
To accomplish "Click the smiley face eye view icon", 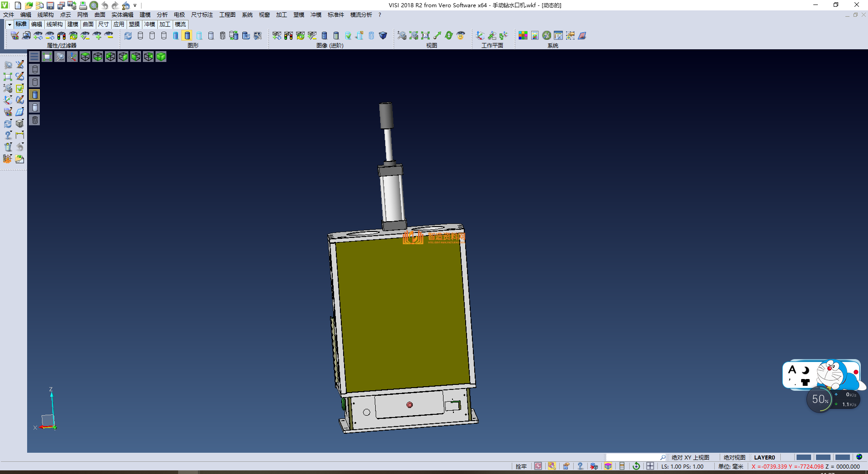I will coord(461,36).
